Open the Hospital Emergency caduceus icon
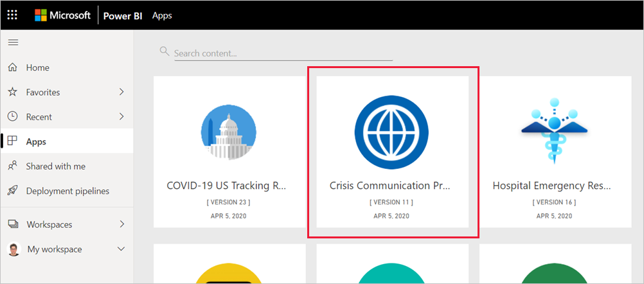This screenshot has width=644, height=284. click(x=555, y=130)
